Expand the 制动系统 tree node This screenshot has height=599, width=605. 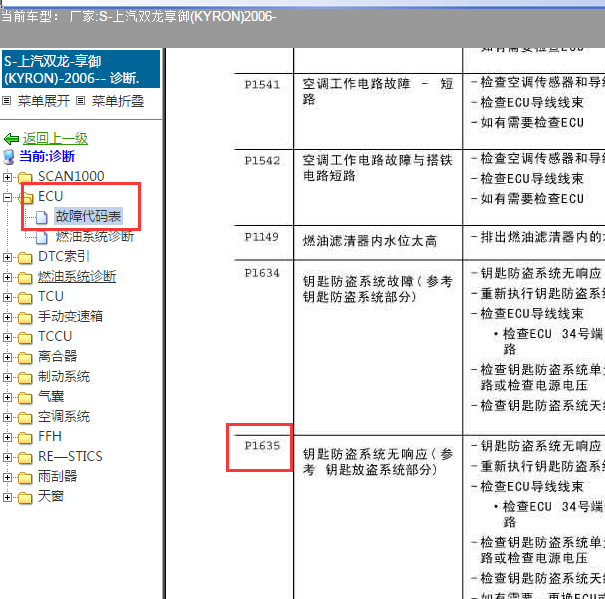7,377
